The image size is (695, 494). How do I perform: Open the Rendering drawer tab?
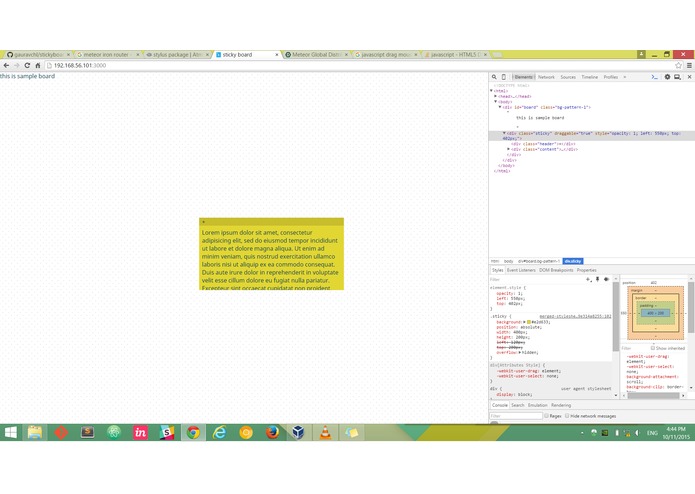(561, 405)
